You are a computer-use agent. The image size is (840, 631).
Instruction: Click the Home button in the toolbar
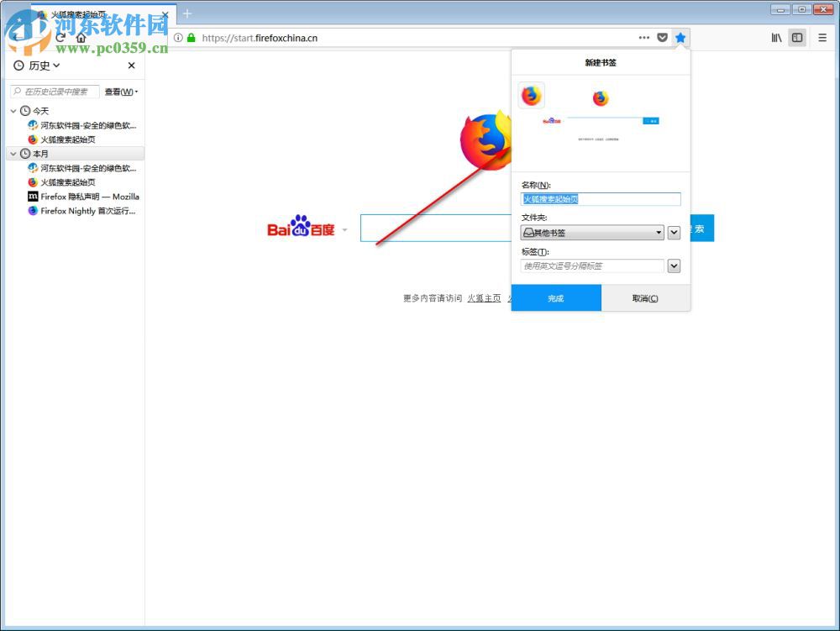[81, 38]
